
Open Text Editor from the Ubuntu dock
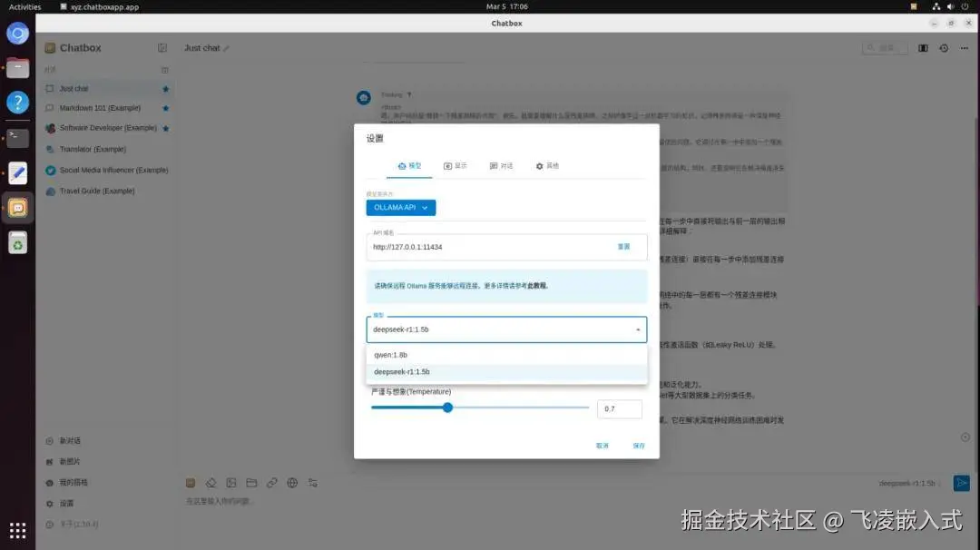click(17, 173)
